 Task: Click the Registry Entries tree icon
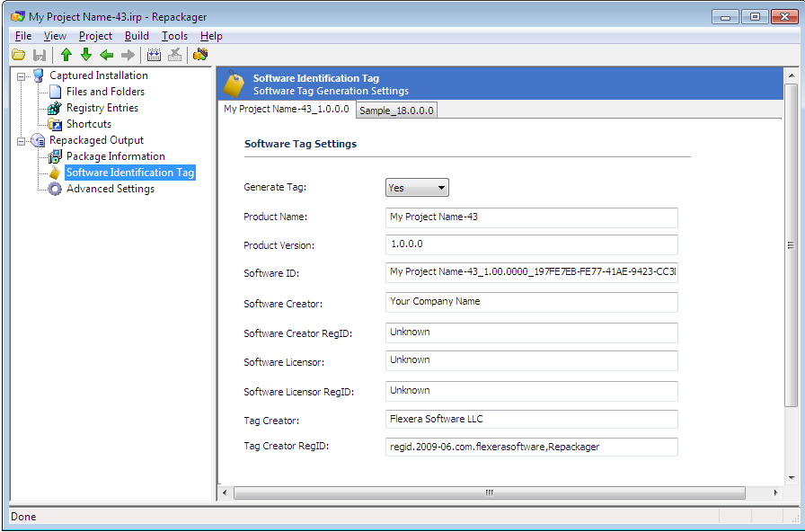[x=55, y=108]
